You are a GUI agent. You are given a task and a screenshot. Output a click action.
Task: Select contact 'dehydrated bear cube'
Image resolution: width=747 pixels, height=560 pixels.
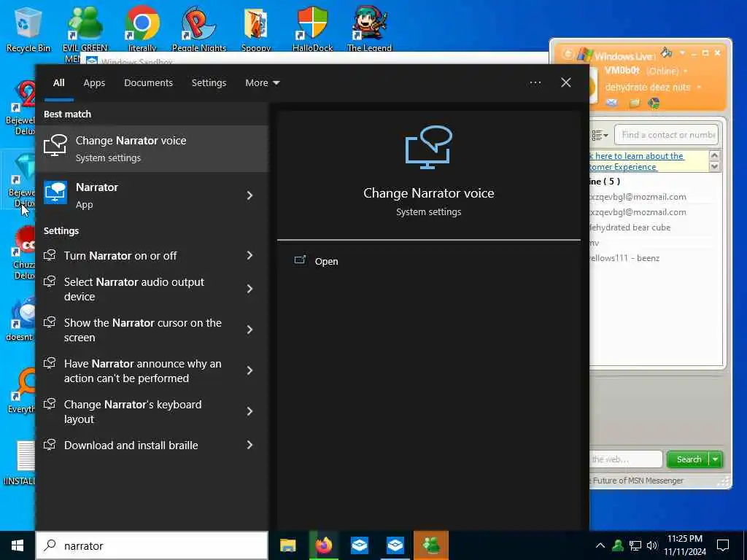point(630,227)
